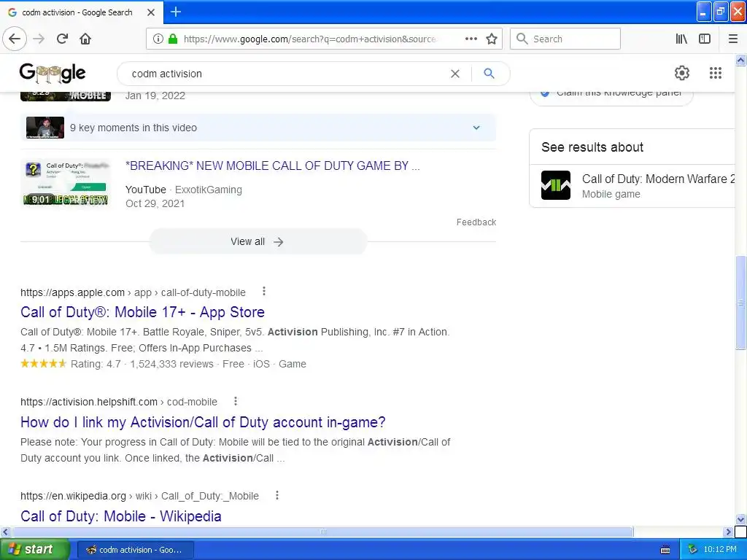This screenshot has height=560, width=747.
Task: Open the Library icon in toolbar
Action: (681, 39)
